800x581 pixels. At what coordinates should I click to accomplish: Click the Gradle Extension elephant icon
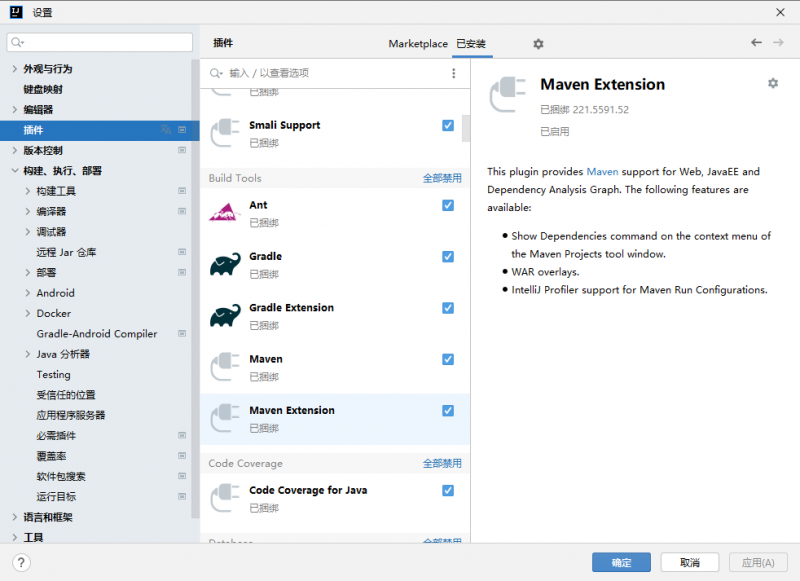[225, 316]
